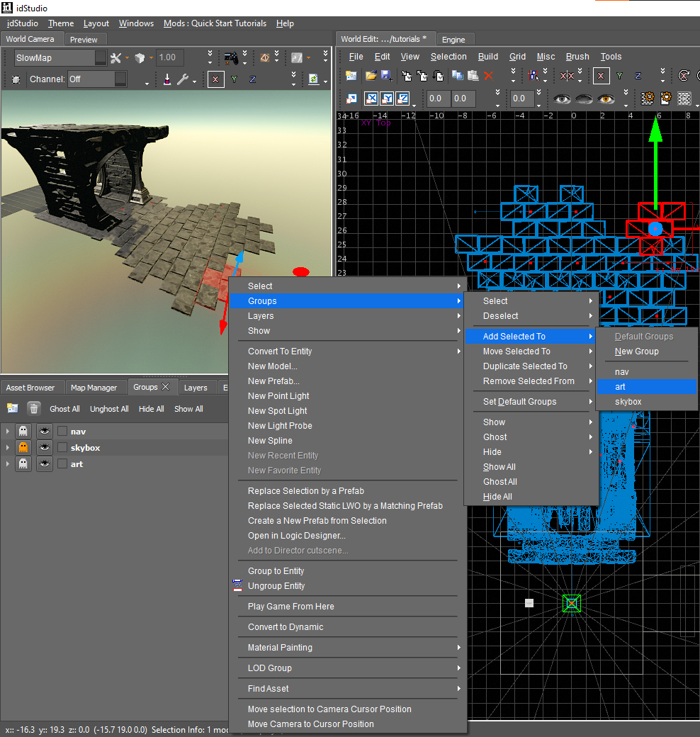Choose art in the Add Selected To submenu
This screenshot has height=737, width=700.
(x=646, y=387)
